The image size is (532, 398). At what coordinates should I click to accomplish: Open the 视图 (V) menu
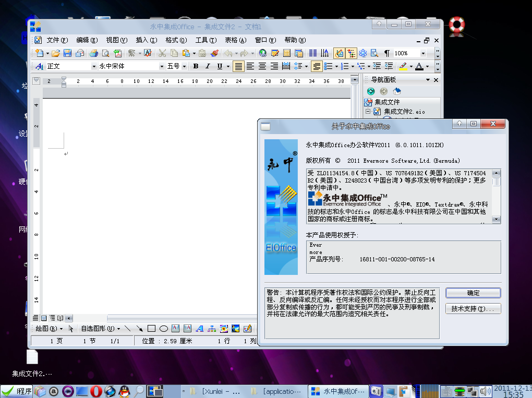point(117,40)
